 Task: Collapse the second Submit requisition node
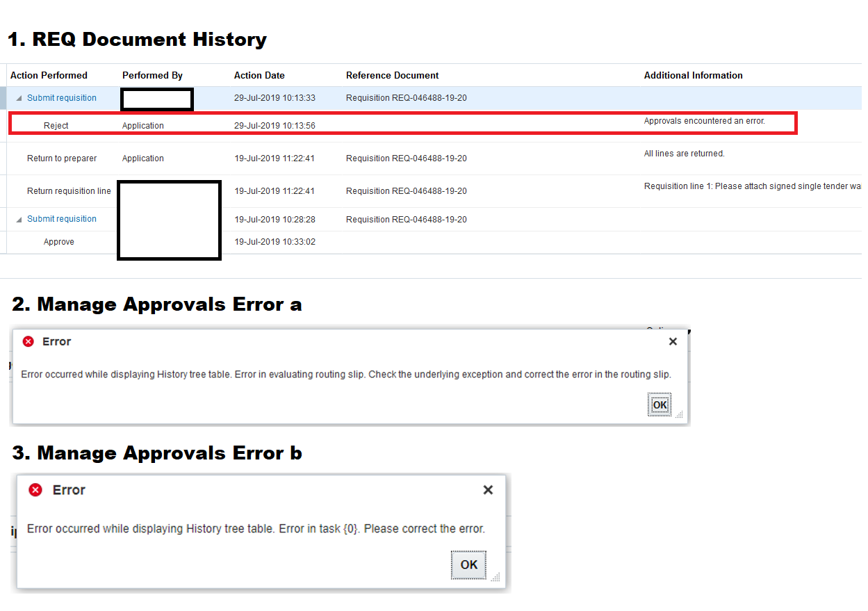(19, 218)
